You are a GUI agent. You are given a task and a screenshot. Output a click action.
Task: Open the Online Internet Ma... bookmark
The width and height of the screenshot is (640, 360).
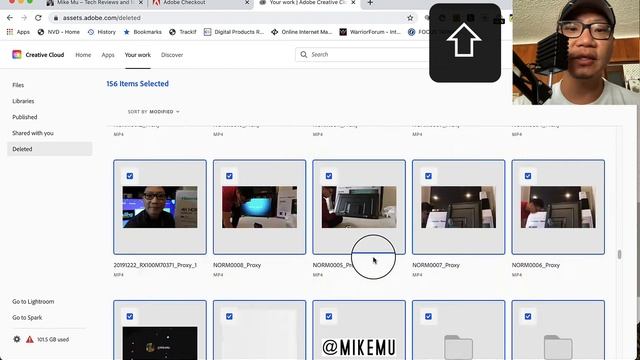point(302,32)
